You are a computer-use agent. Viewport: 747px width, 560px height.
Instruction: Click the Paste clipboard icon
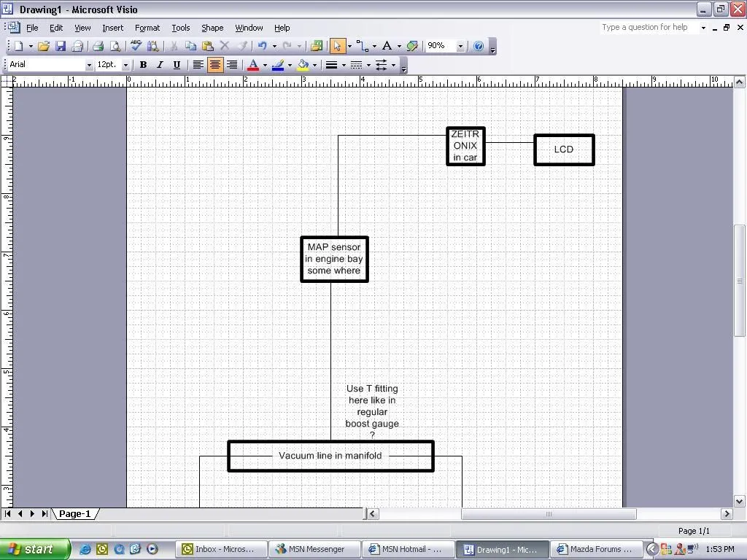click(208, 46)
